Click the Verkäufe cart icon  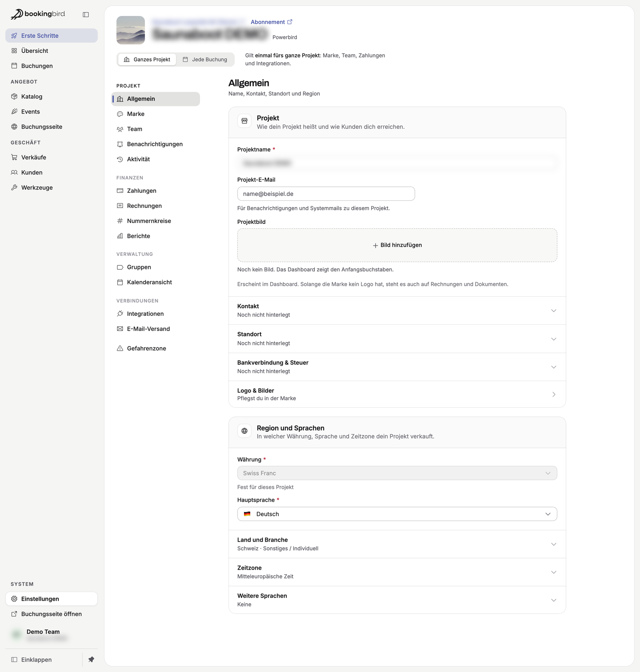14,158
